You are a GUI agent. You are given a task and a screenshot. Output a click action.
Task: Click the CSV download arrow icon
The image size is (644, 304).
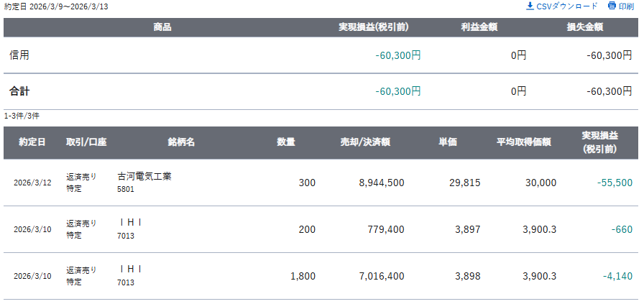(530, 6)
